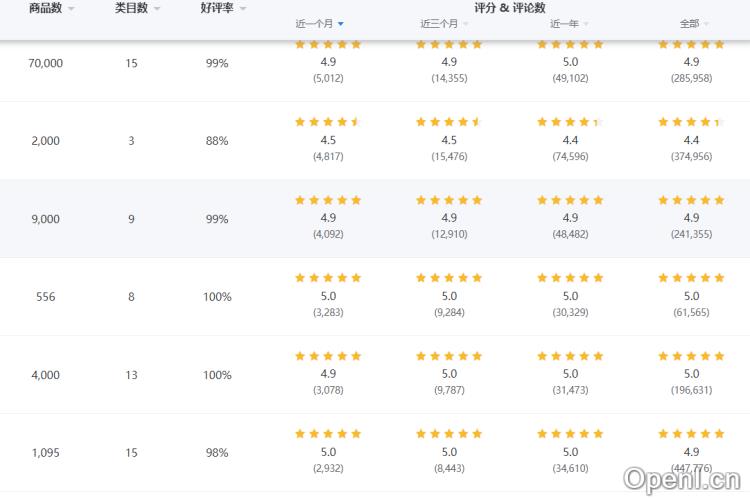Sort by 商品数 column arrow
Image resolution: width=750 pixels, height=499 pixels.
pyautogui.click(x=71, y=9)
